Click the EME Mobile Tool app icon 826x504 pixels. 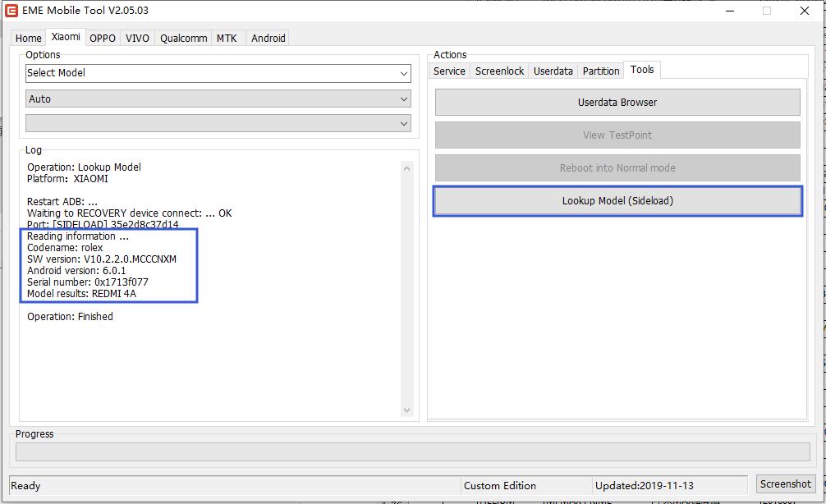tap(11, 11)
